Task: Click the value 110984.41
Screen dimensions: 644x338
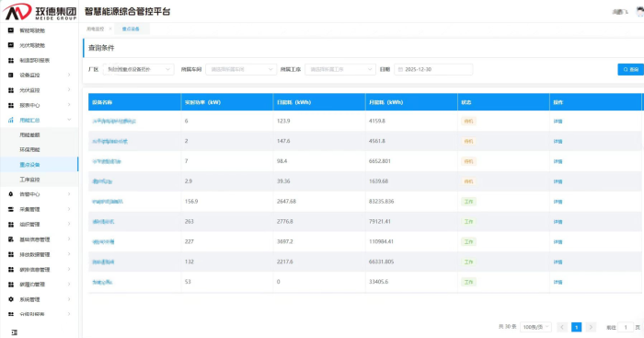Action: [x=381, y=242]
